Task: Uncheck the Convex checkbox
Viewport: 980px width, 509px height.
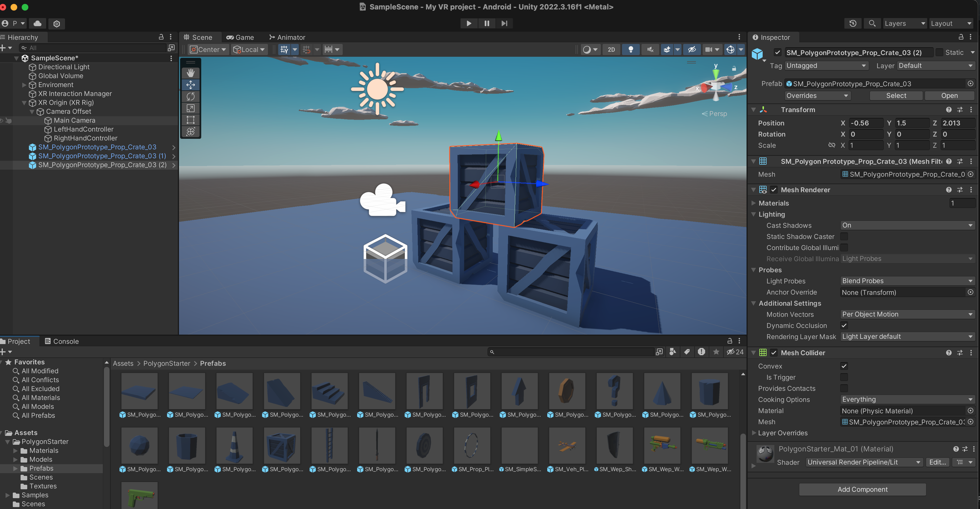Action: point(844,366)
